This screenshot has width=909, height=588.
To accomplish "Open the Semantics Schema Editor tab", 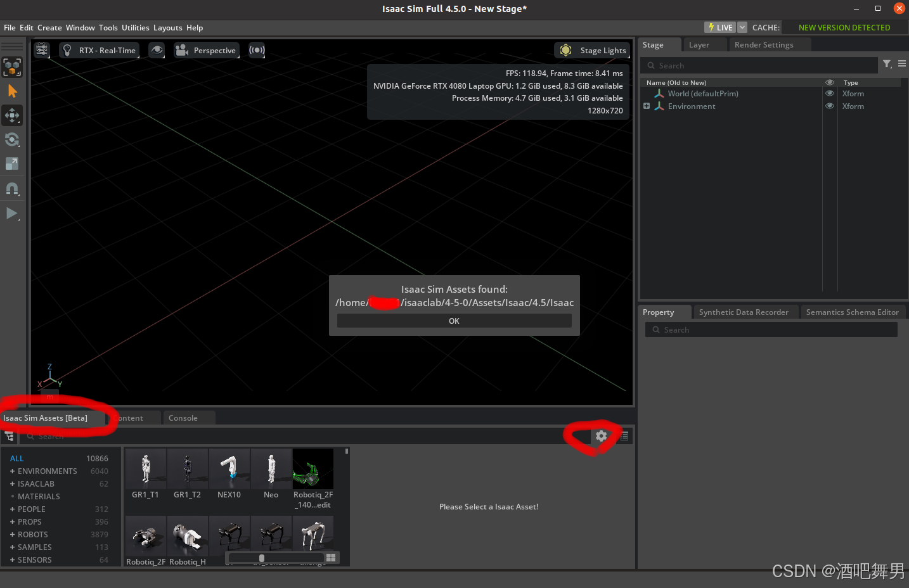I will coord(852,312).
